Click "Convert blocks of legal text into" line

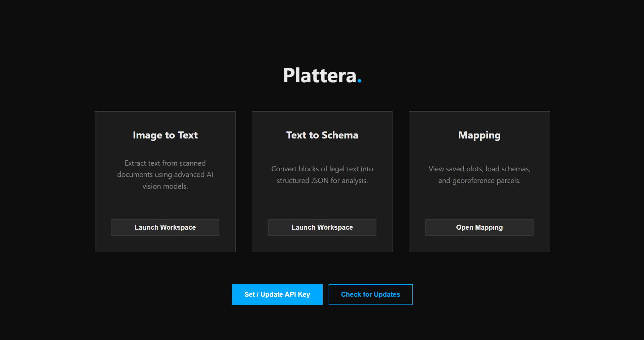(322, 169)
